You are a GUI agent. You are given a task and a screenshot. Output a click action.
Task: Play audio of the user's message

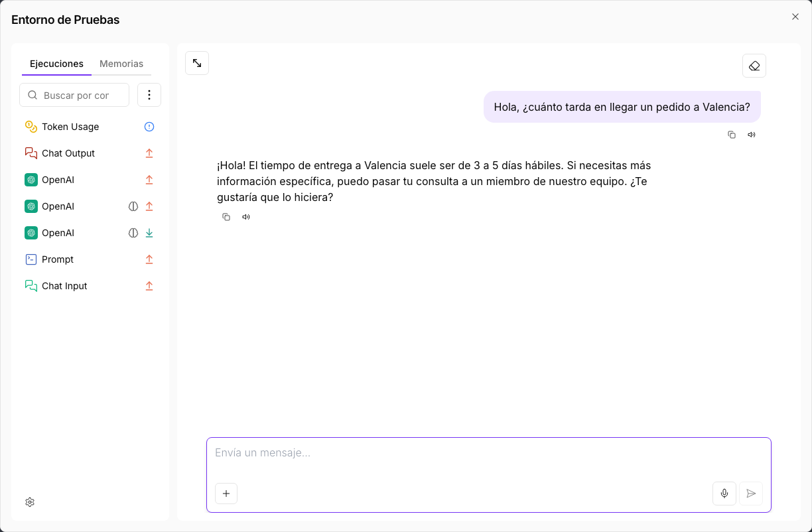pos(752,135)
